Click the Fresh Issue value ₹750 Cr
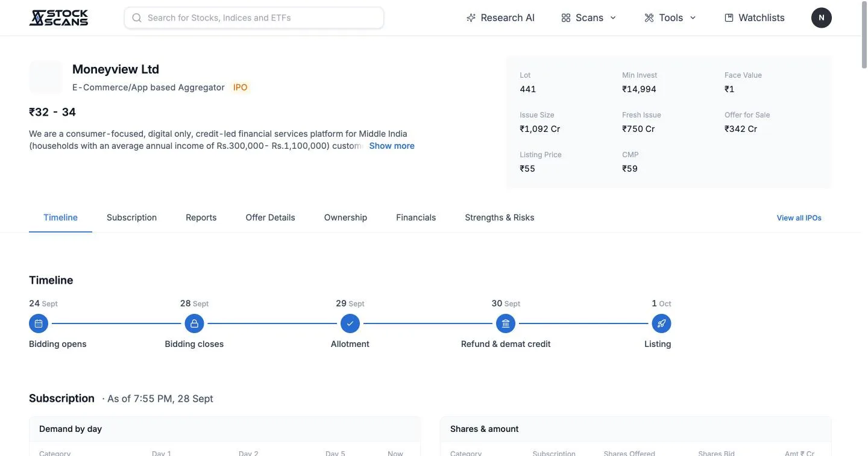 tap(638, 129)
